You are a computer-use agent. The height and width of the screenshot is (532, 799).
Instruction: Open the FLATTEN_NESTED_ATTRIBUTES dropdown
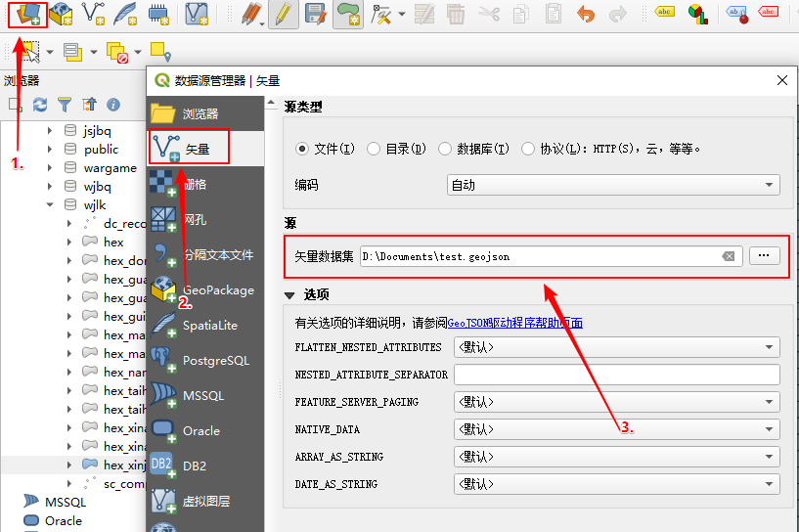point(616,347)
